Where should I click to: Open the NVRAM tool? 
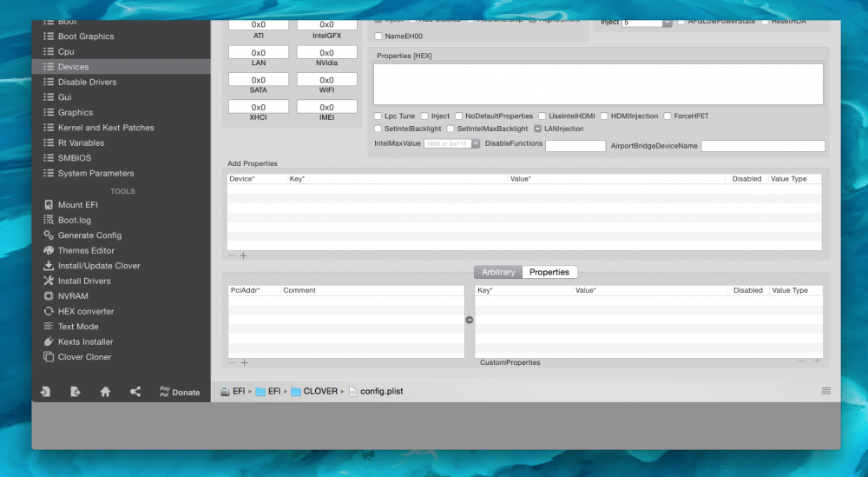point(73,295)
